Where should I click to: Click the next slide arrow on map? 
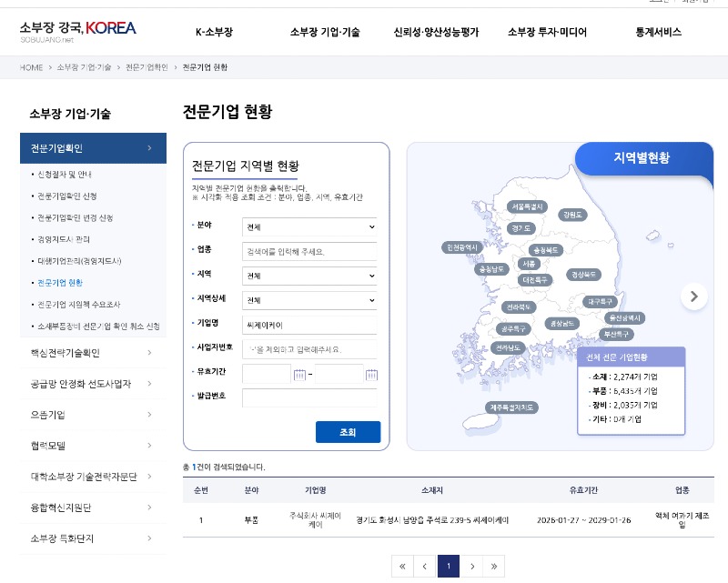point(694,296)
